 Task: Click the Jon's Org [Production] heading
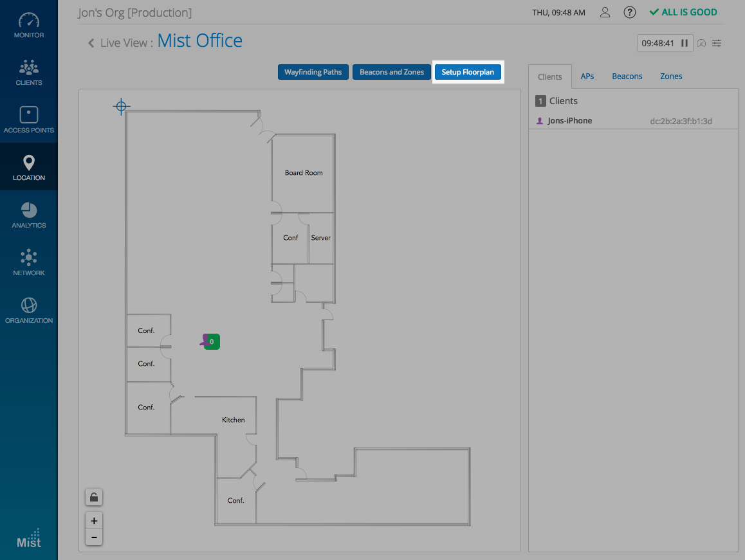coord(135,13)
